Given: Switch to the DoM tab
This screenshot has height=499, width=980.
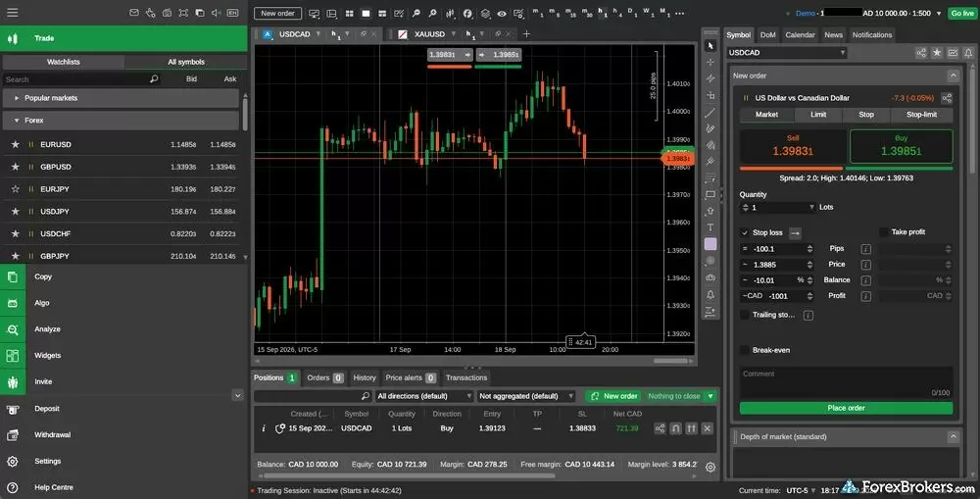Looking at the screenshot, I should pyautogui.click(x=767, y=35).
